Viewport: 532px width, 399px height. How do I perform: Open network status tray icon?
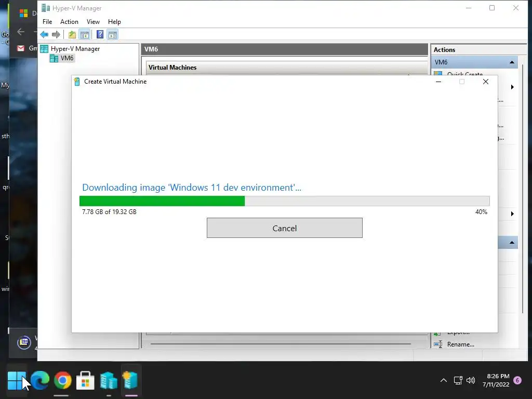click(458, 380)
